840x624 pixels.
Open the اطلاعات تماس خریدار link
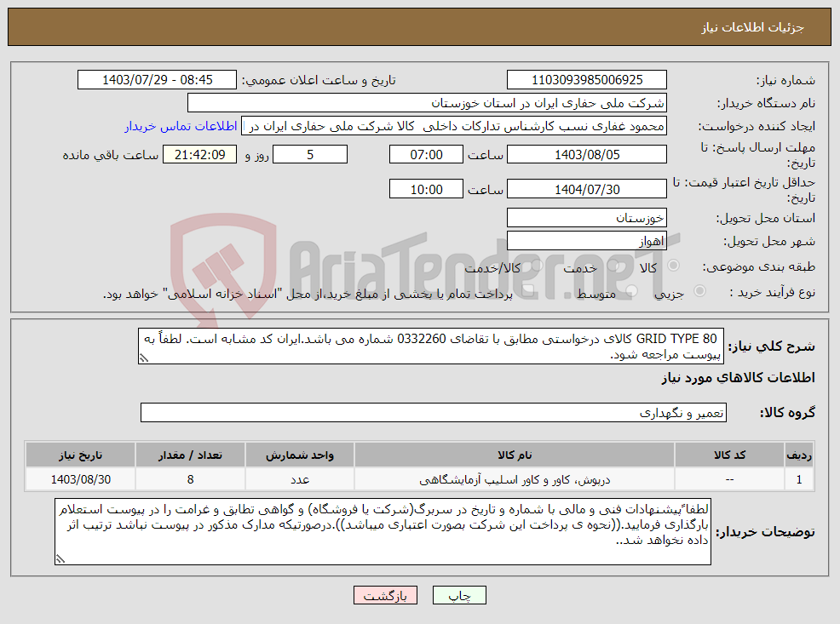point(181,126)
